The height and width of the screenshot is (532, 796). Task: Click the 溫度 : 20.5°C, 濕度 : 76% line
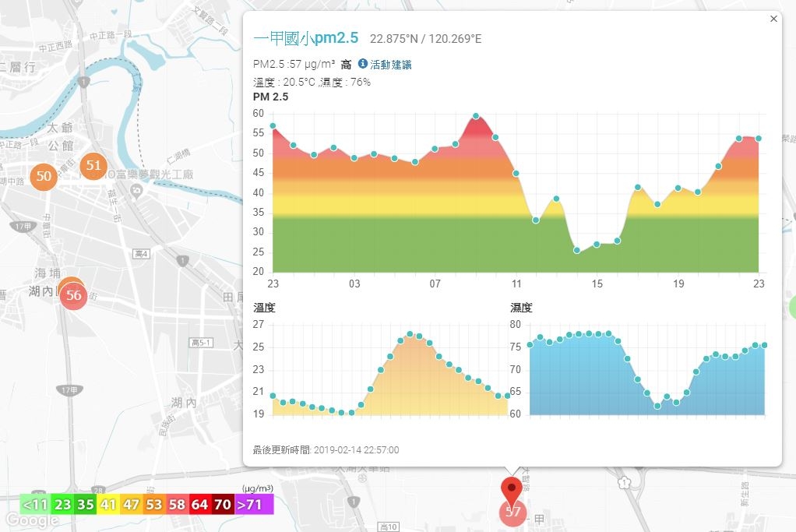click(x=312, y=83)
